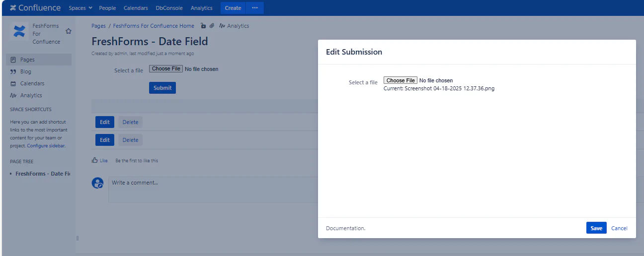This screenshot has width=644, height=256.
Task: Click the user avatar beside comment box
Action: [98, 183]
